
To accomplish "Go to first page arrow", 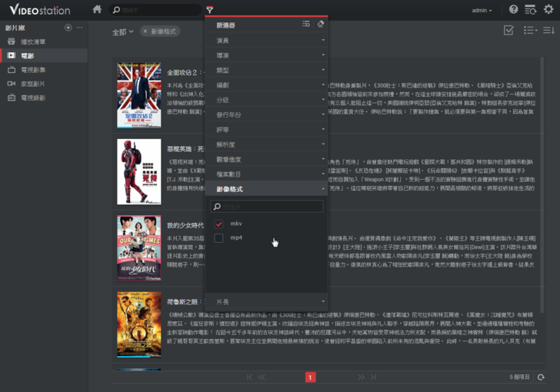I will 249,377.
